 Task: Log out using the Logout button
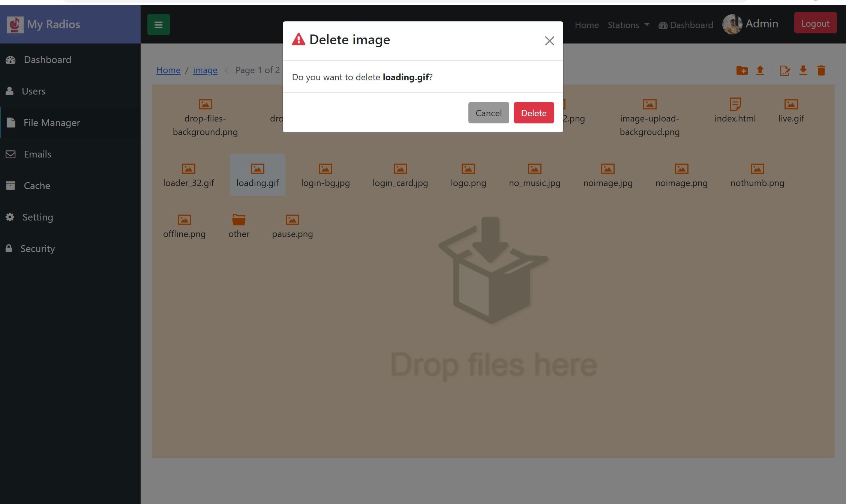(x=815, y=23)
